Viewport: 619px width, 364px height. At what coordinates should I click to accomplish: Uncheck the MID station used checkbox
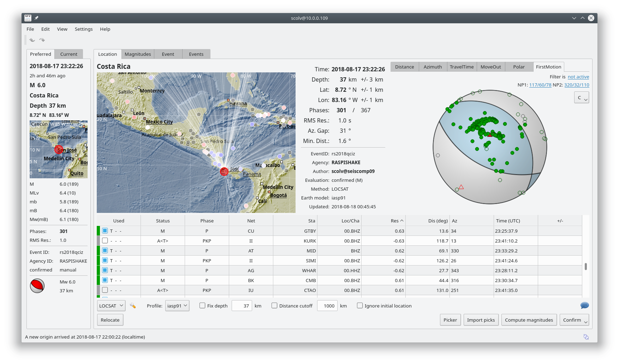click(x=105, y=250)
